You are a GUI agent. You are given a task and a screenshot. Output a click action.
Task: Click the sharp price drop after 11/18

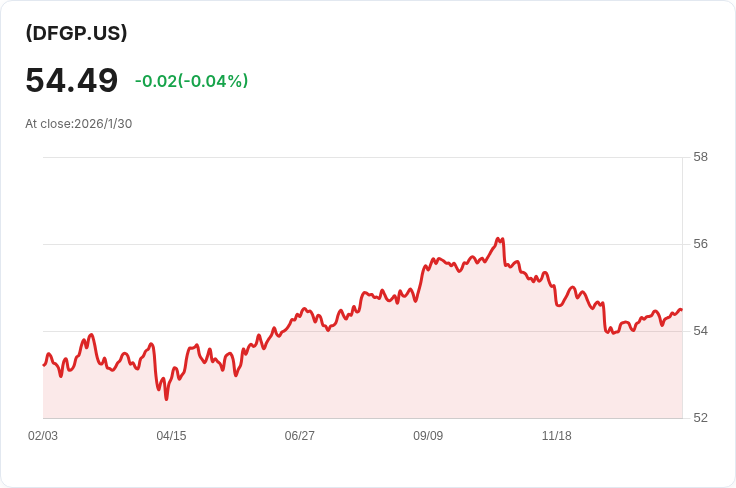pyautogui.click(x=605, y=316)
